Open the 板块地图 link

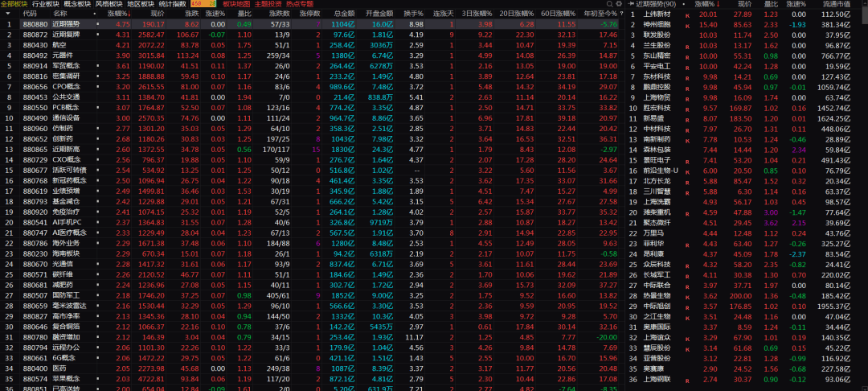(x=236, y=4)
